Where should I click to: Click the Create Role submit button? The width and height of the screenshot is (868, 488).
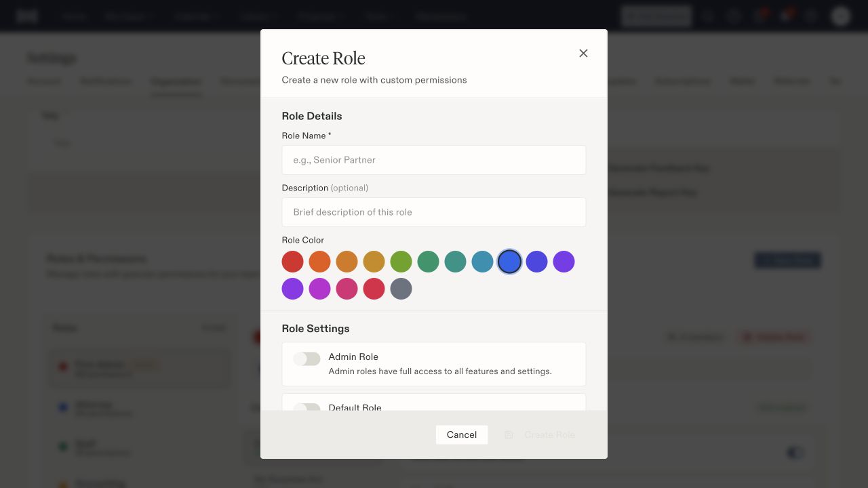pos(540,434)
